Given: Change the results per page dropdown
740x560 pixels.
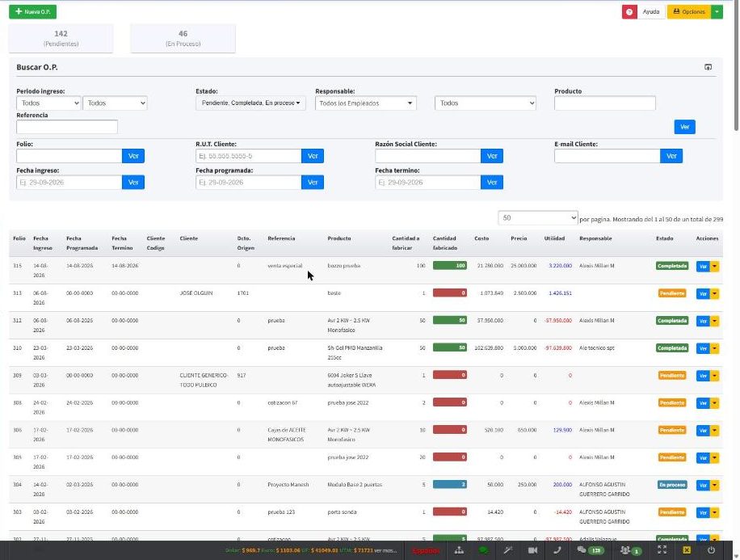Looking at the screenshot, I should click(x=538, y=218).
